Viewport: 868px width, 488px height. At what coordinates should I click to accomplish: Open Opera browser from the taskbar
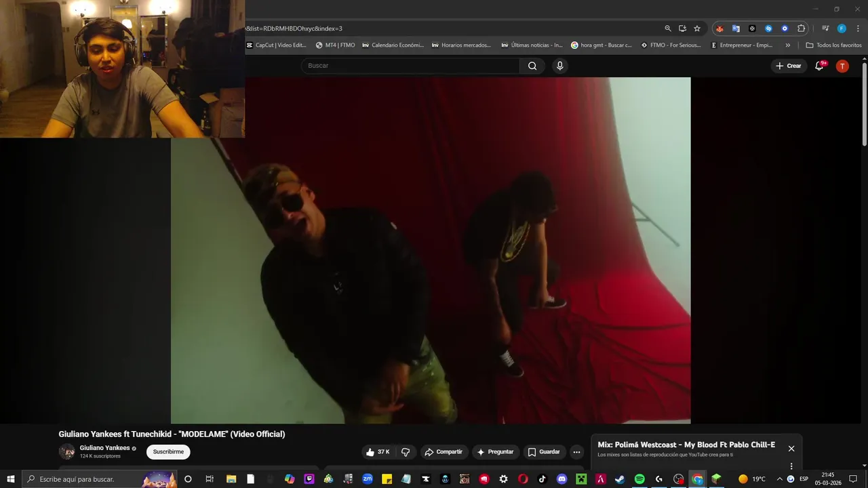coord(523,479)
